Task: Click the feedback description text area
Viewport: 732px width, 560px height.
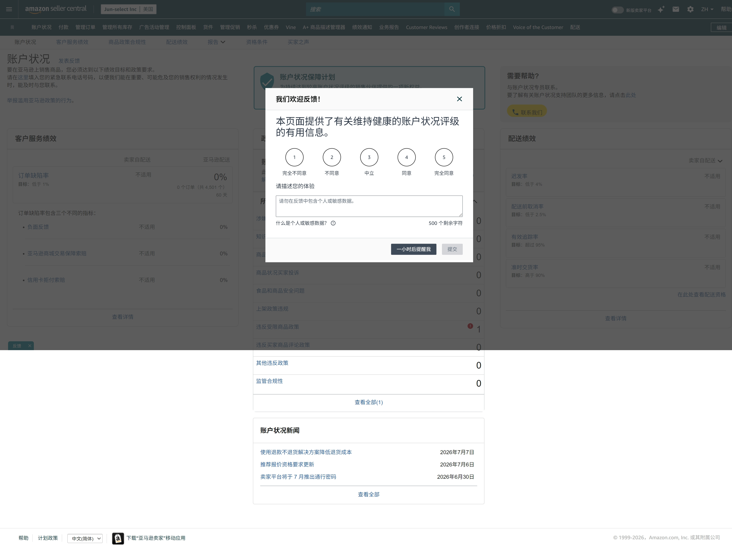Action: pos(369,206)
